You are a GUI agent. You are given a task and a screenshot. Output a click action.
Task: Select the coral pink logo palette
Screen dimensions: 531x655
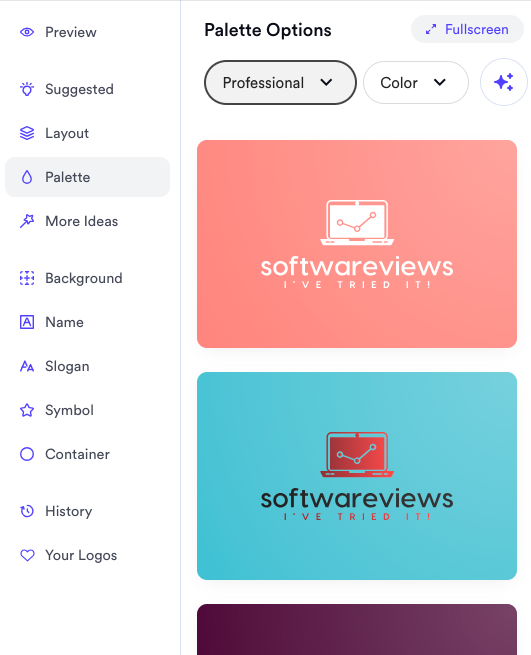357,244
